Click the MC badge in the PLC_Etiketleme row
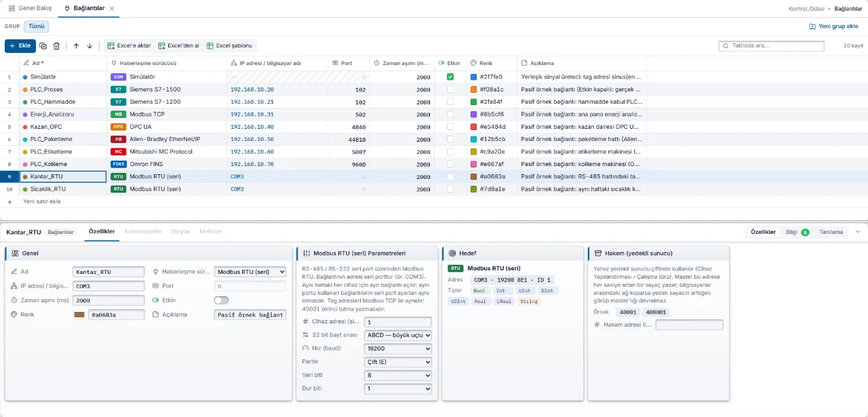This screenshot has height=417, width=868. (x=119, y=152)
